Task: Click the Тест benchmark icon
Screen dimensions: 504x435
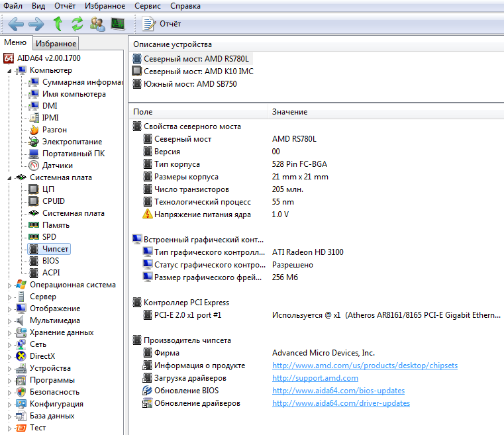Action: tap(21, 428)
